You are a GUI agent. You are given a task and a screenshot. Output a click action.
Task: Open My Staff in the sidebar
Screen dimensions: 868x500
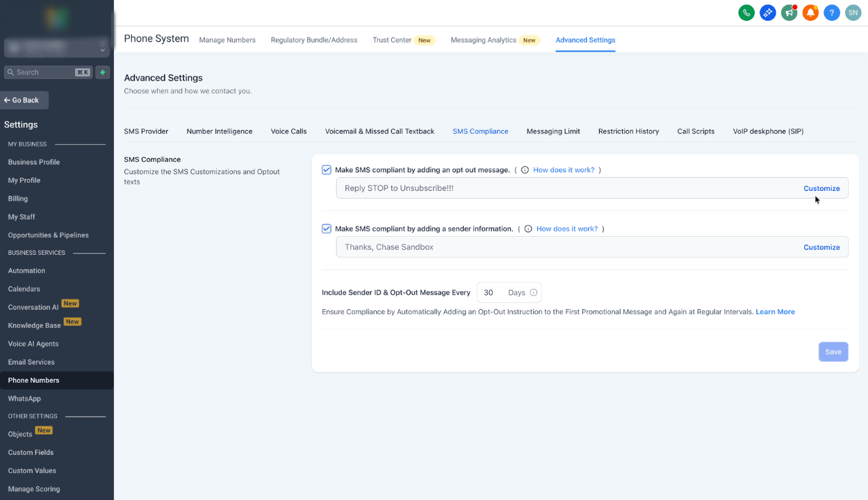22,217
